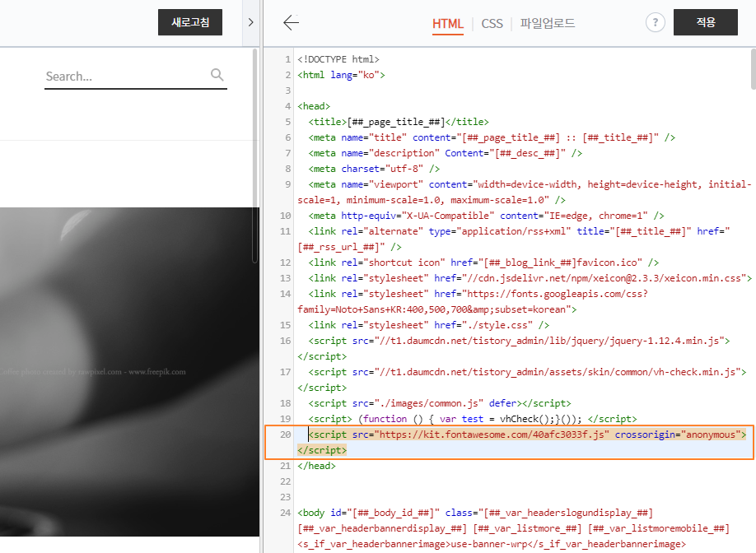Viewport: 756px width, 553px height.
Task: Collapse preview panel with chevron arrow
Action: (250, 22)
